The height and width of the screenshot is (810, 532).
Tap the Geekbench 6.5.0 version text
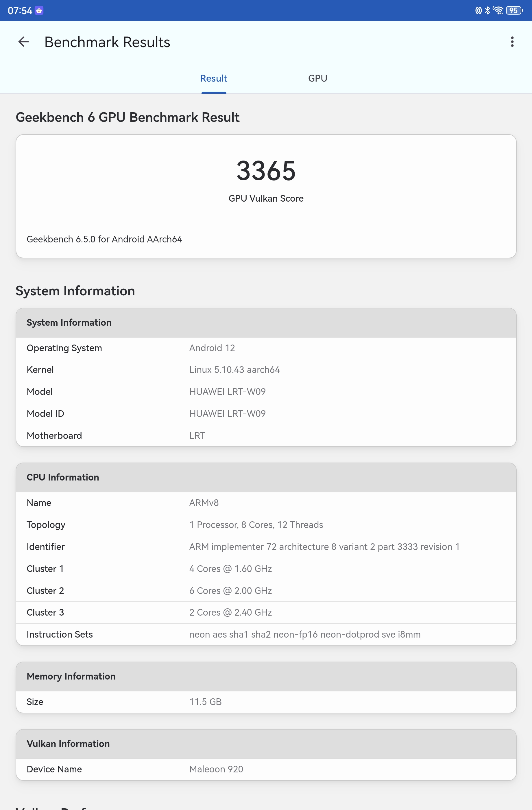(104, 239)
